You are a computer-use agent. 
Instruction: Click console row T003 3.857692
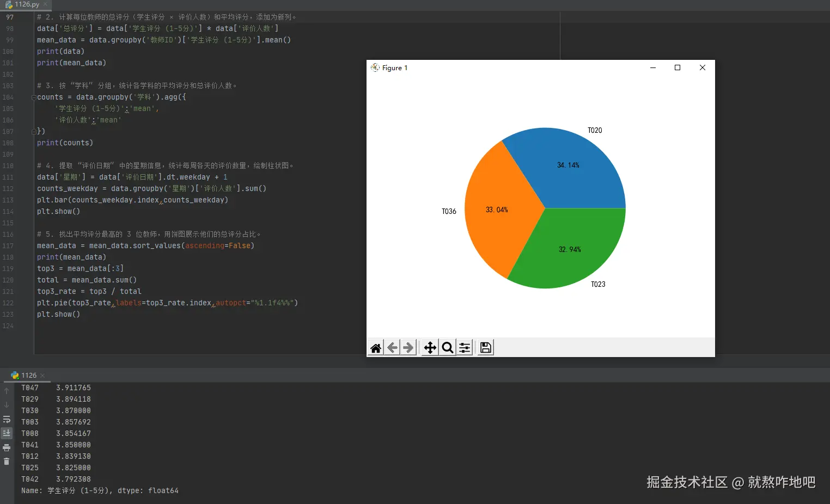pos(56,422)
